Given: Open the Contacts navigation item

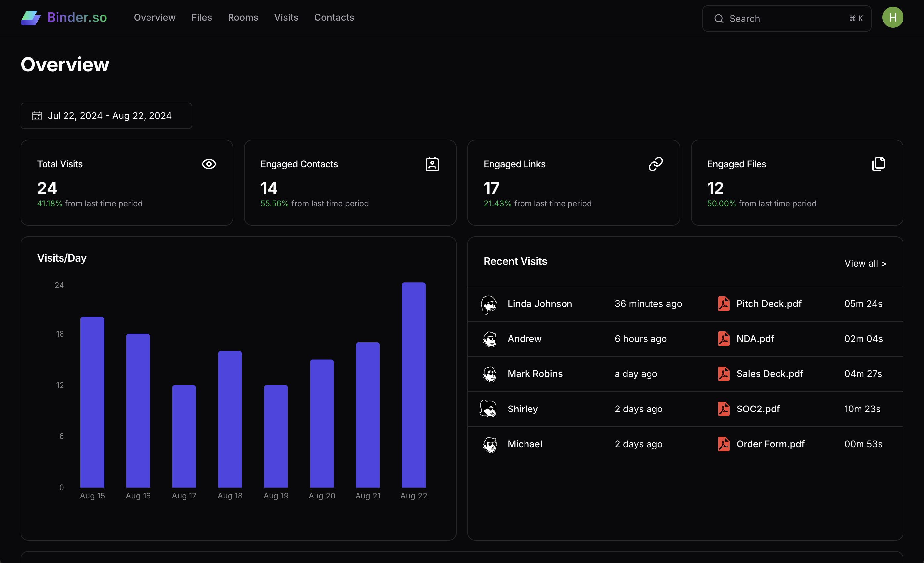Looking at the screenshot, I should point(334,17).
